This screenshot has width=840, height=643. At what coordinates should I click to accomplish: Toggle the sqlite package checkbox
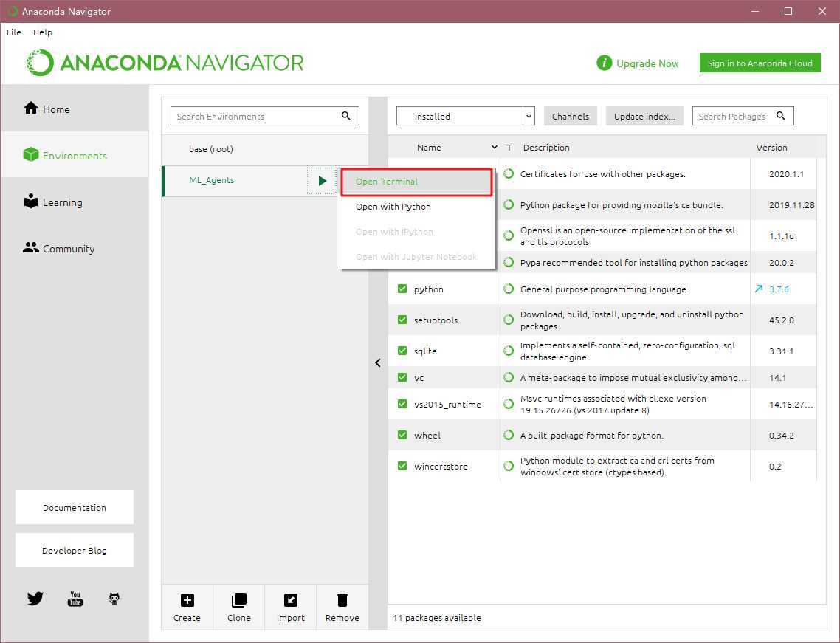pyautogui.click(x=402, y=351)
